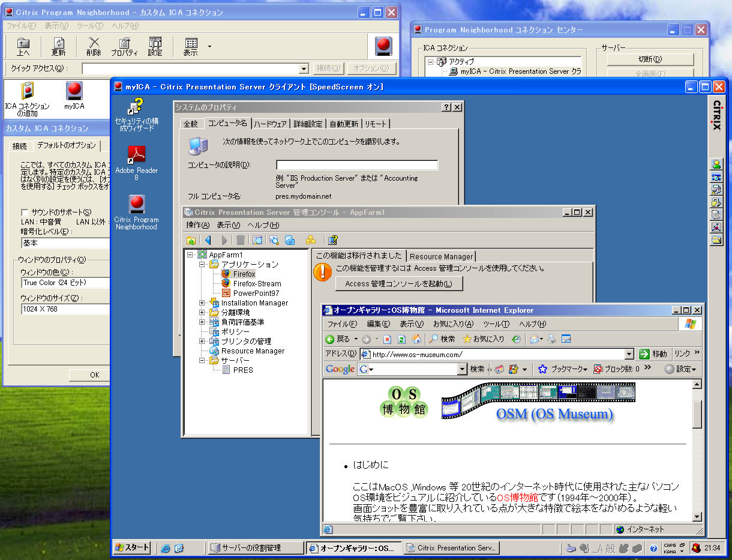Click the Internet Explorer quick launch icon

click(x=165, y=548)
